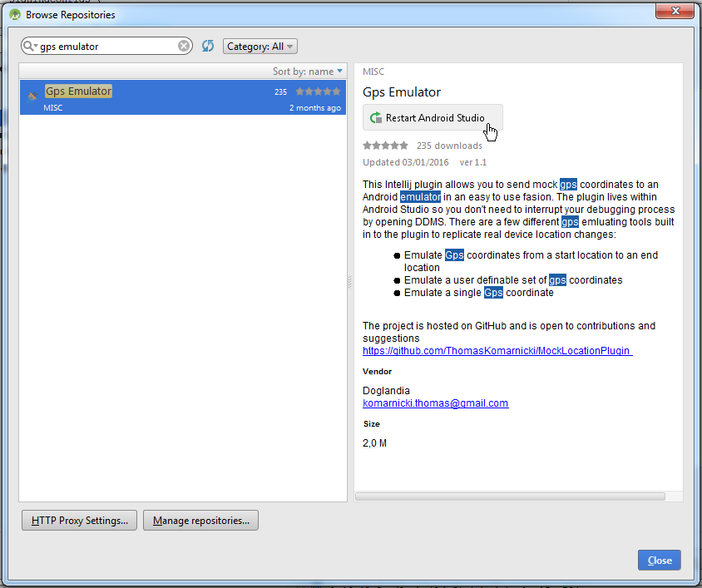This screenshot has height=588, width=702.
Task: Click the komarnicki.thomas@gmail.com email link
Action: (x=435, y=403)
